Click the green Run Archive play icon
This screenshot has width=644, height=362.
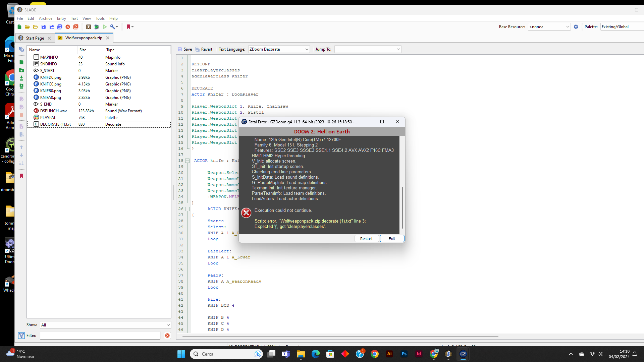click(105, 27)
